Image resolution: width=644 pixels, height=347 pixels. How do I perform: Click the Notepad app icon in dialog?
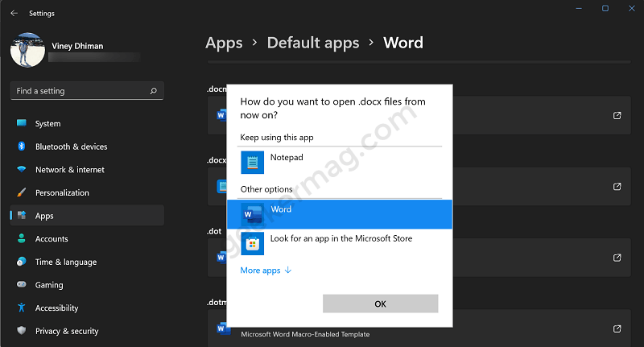pyautogui.click(x=252, y=163)
